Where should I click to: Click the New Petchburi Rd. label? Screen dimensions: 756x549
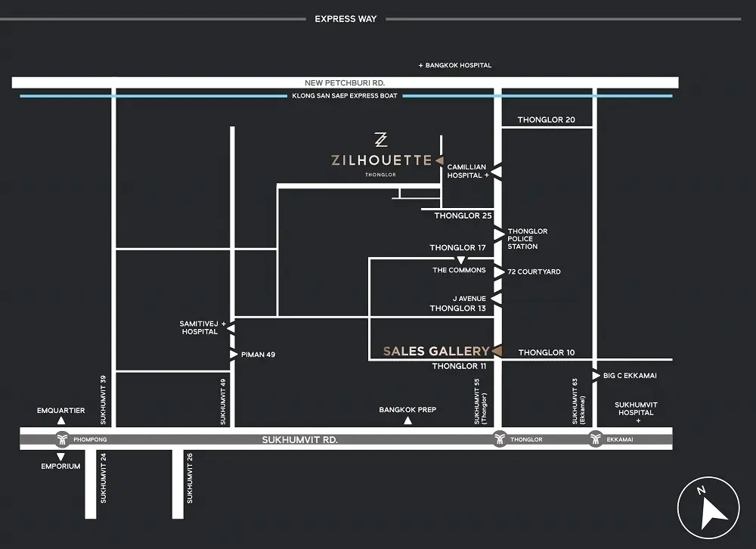point(345,82)
